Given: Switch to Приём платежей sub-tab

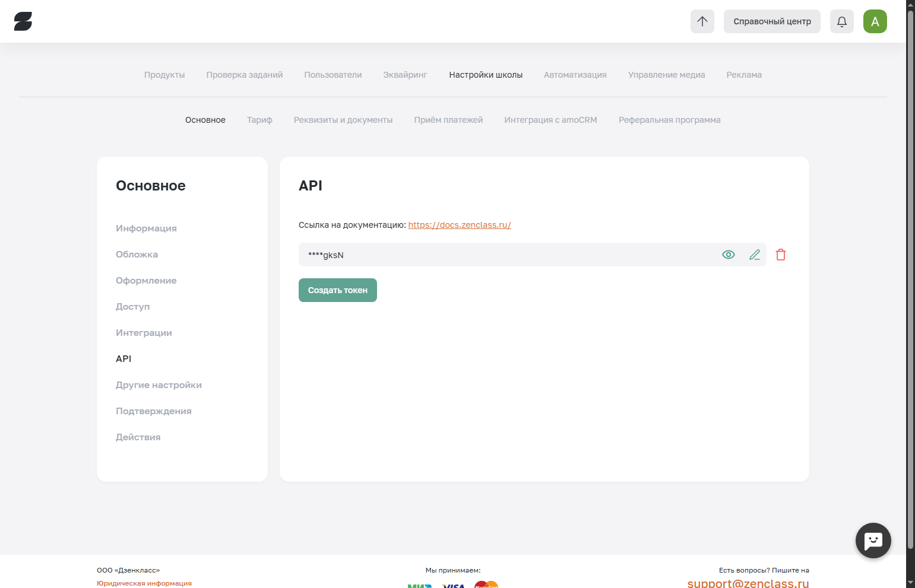Looking at the screenshot, I should coord(448,120).
